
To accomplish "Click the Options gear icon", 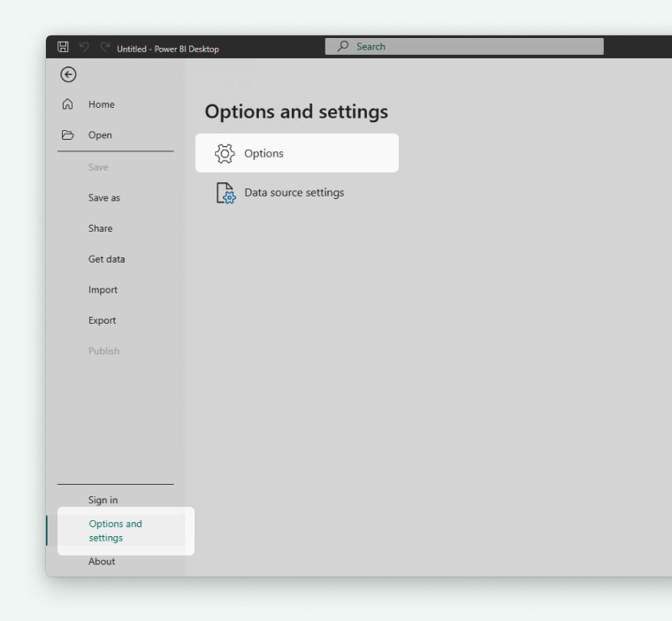I will [225, 154].
